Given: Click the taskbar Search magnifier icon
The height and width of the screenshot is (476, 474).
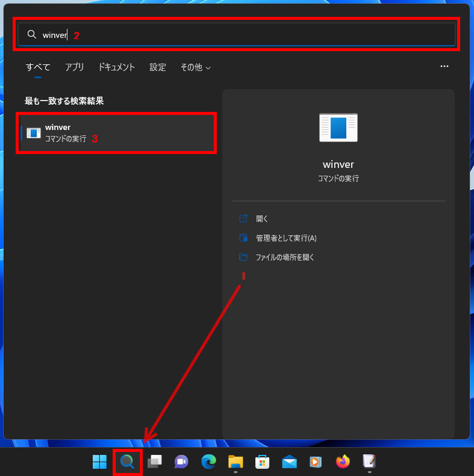Looking at the screenshot, I should tap(127, 462).
